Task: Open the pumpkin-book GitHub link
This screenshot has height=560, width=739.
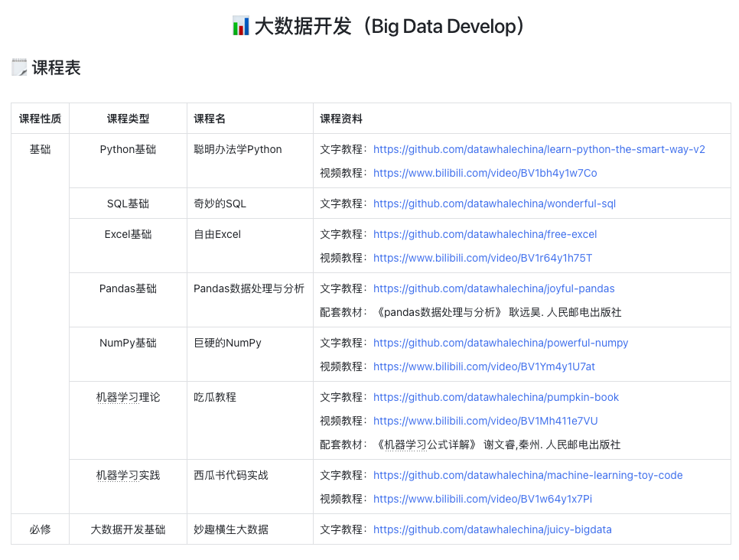Action: point(496,397)
